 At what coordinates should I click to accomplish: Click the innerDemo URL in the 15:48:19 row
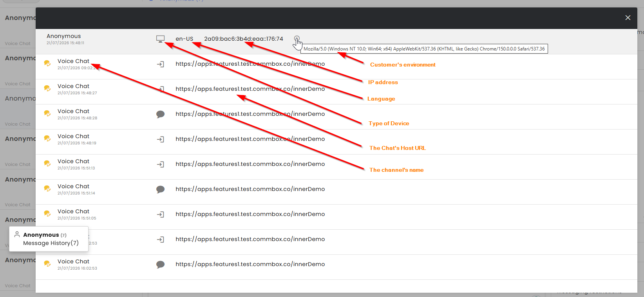click(x=250, y=139)
